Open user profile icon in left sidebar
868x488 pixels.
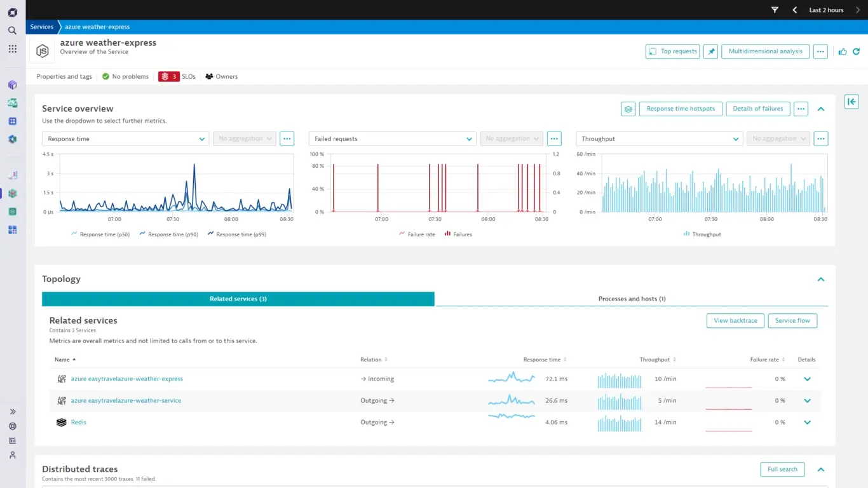(x=12, y=455)
